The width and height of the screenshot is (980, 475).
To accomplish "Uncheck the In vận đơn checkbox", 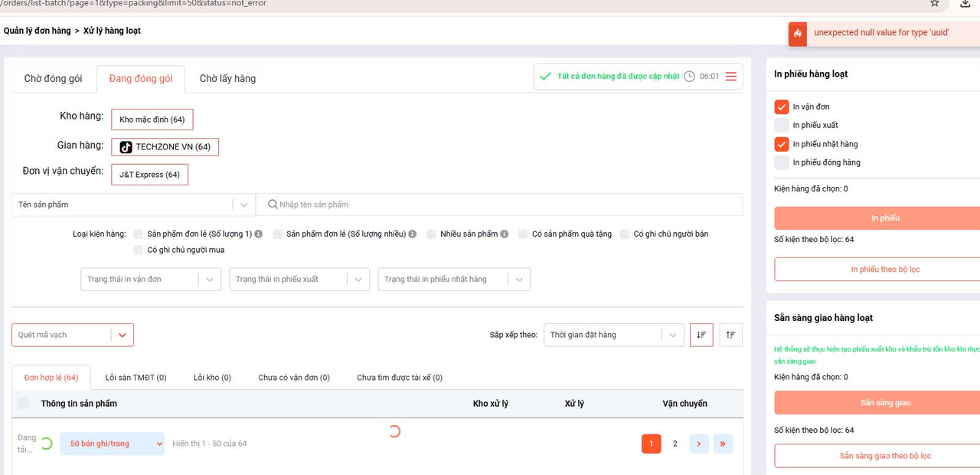I will [x=781, y=106].
